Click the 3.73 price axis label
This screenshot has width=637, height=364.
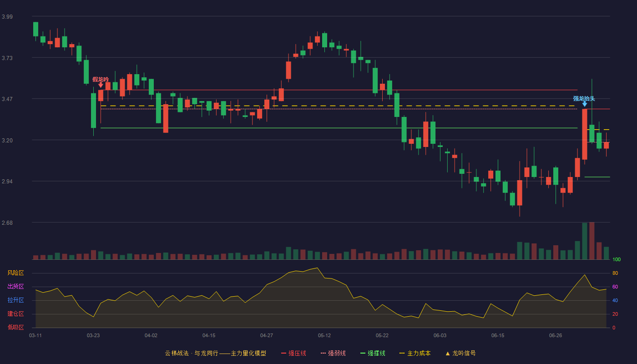coord(7,58)
